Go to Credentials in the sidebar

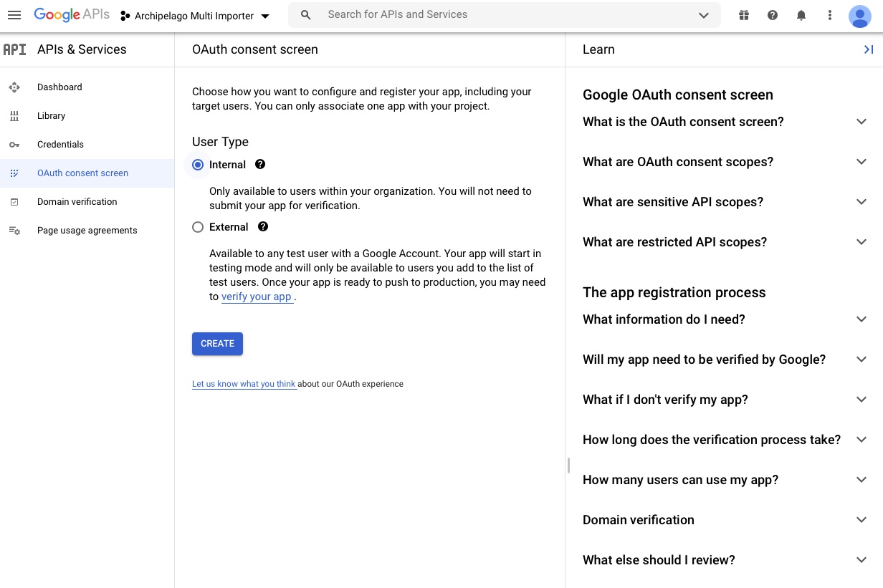click(60, 144)
